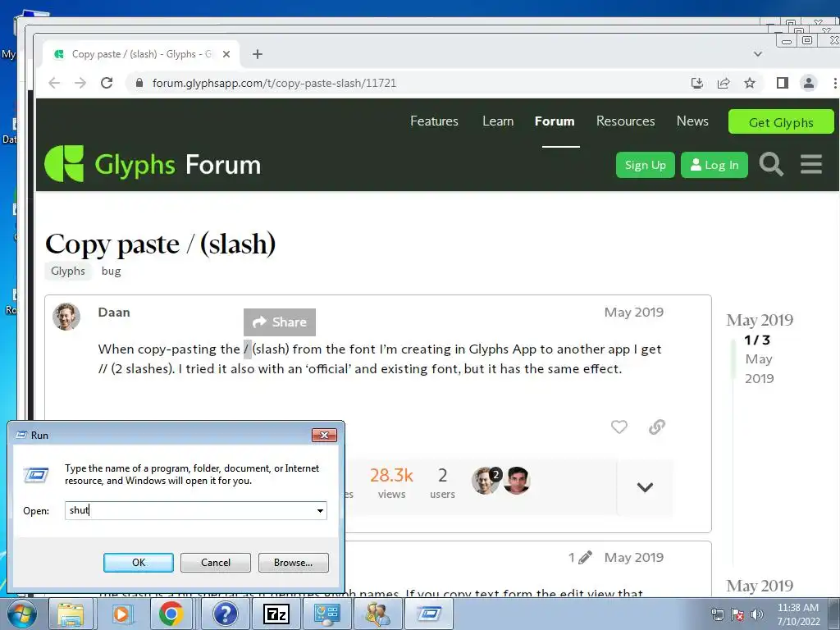Open Windows Explorer from taskbar
Image resolution: width=840 pixels, height=630 pixels.
coord(71,614)
